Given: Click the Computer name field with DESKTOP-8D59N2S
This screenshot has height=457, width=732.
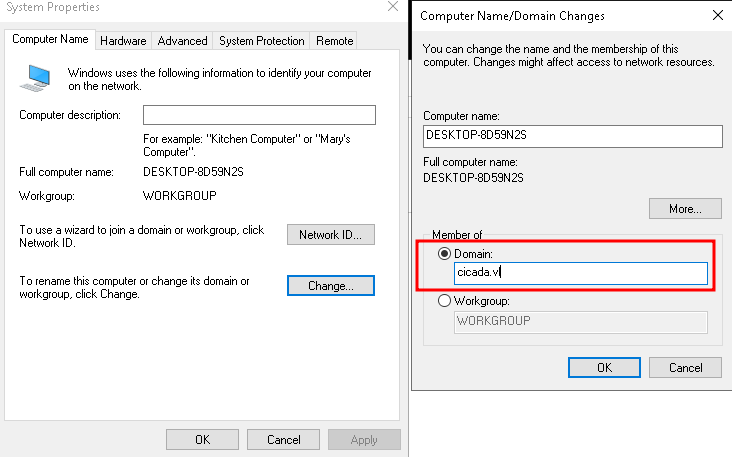Looking at the screenshot, I should [572, 136].
